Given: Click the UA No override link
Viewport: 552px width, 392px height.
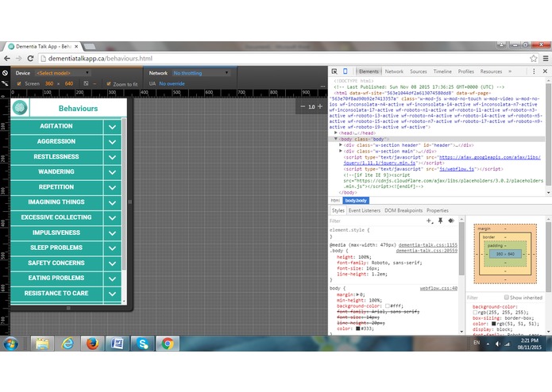Looking at the screenshot, I should [x=172, y=83].
